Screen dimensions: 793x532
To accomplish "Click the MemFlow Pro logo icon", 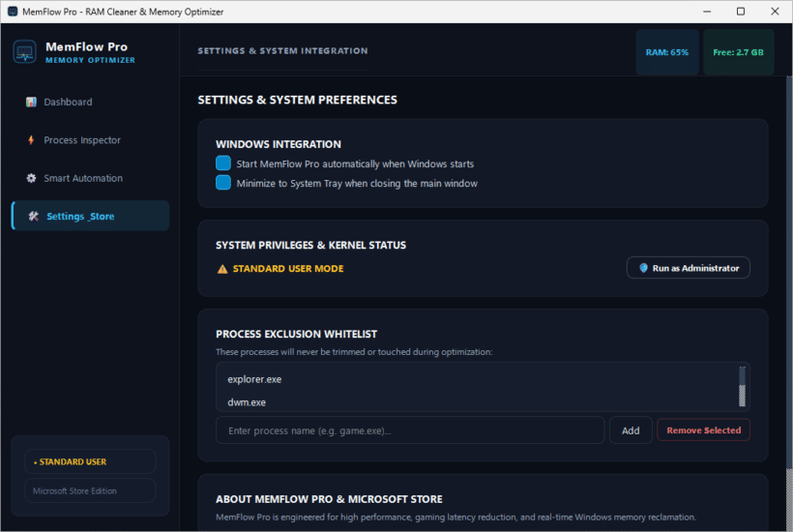I will coord(24,52).
